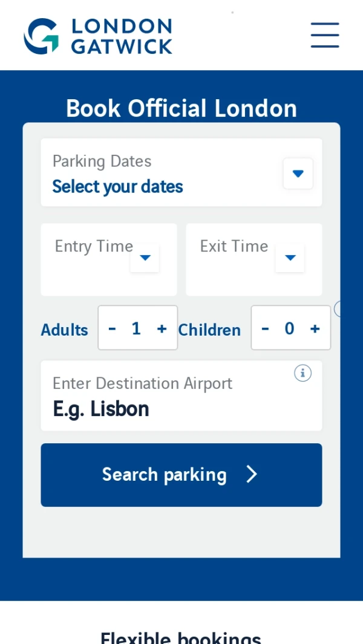Screen dimensions: 363x644
Task: Expand the Exit Time options
Action: (253, 259)
